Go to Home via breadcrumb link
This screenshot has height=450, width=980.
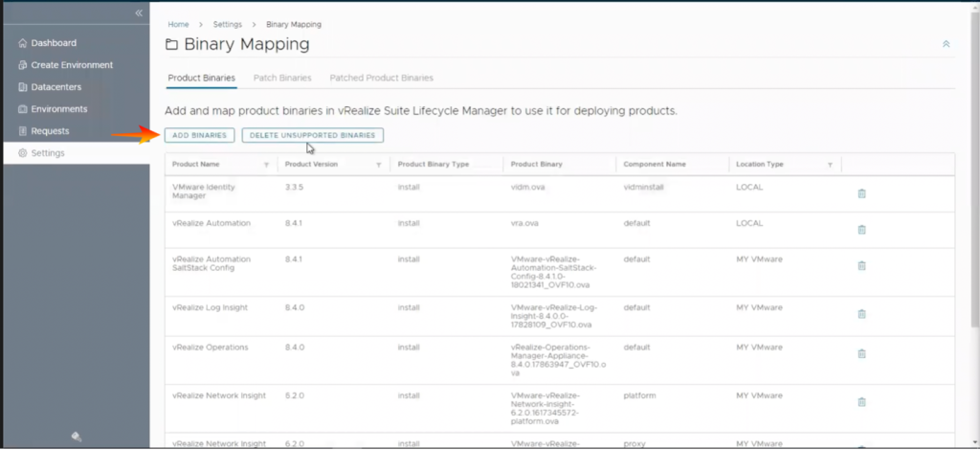[178, 24]
